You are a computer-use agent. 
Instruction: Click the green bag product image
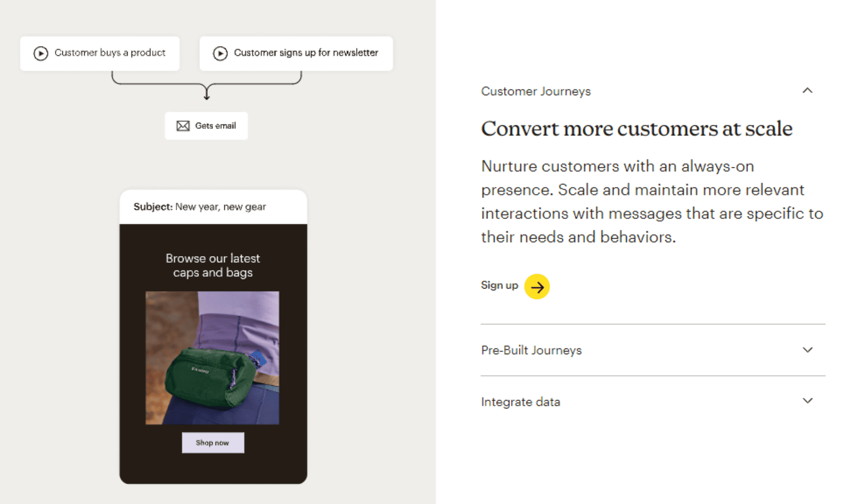tap(212, 358)
